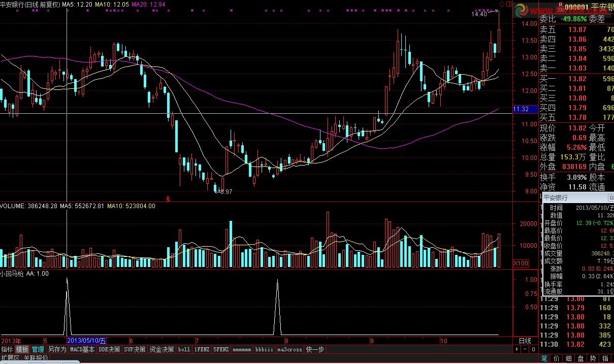Click the 买五 13.78 bid row
This screenshot has width=614, height=364.
[x=576, y=117]
